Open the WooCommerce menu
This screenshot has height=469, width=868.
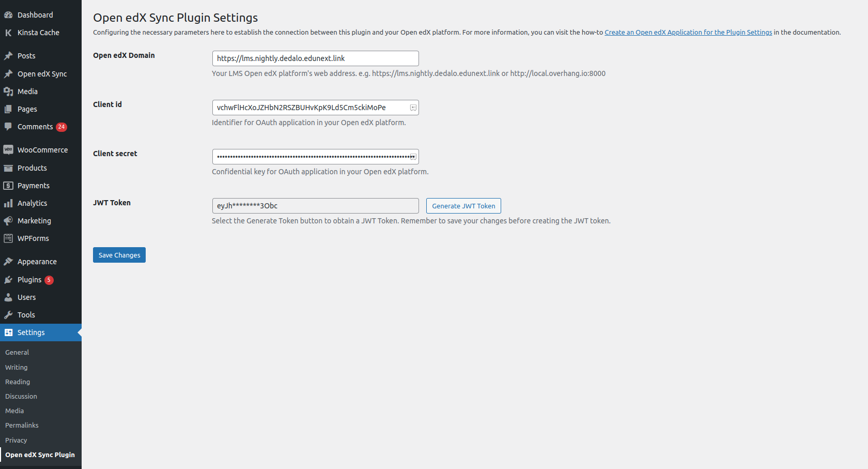pos(41,150)
